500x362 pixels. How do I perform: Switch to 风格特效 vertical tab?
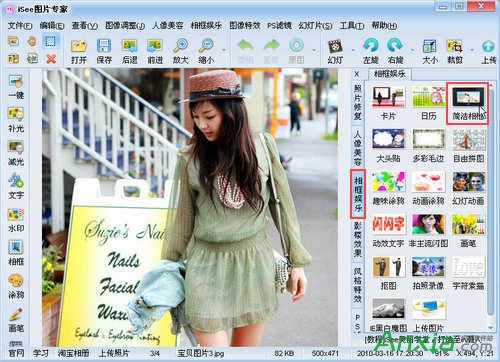(x=358, y=285)
